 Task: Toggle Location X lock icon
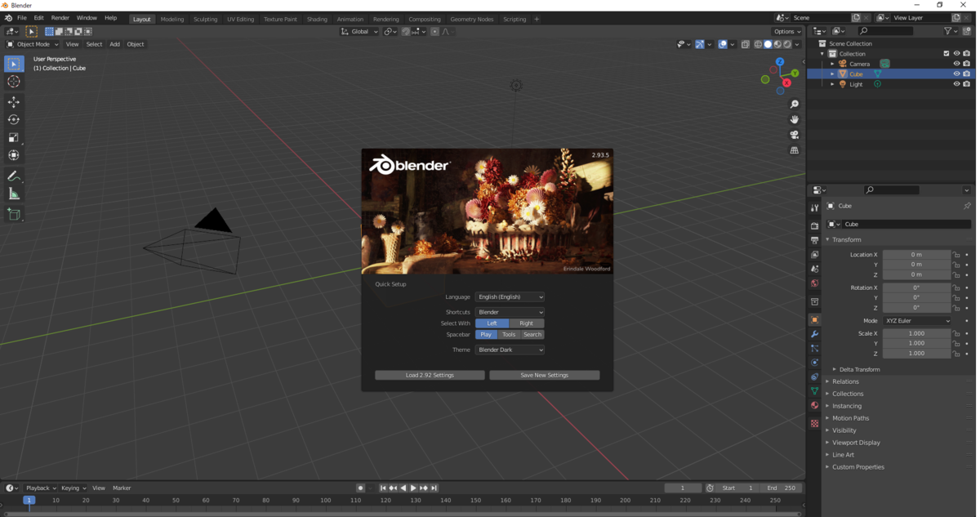(957, 255)
